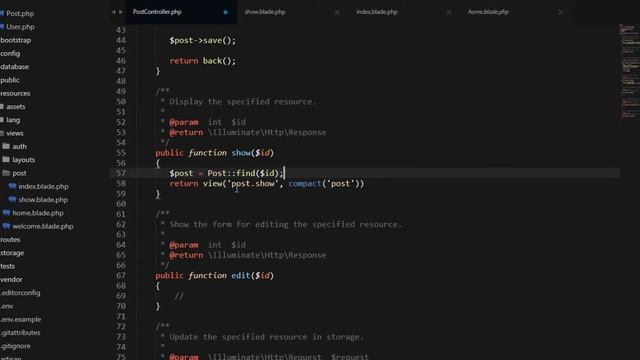This screenshot has width=640, height=360.
Task: Click comment 'Display the specified resource.'
Action: [x=242, y=102]
